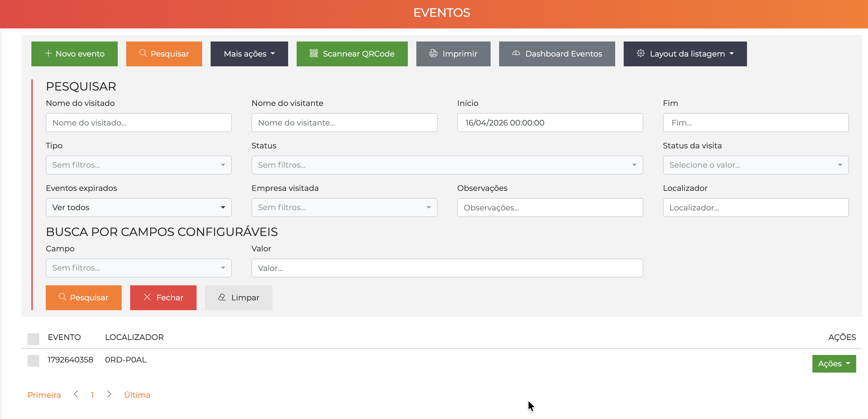Screen dimensions: 868x419
Task: Click event number 1792640358
Action: (x=70, y=360)
